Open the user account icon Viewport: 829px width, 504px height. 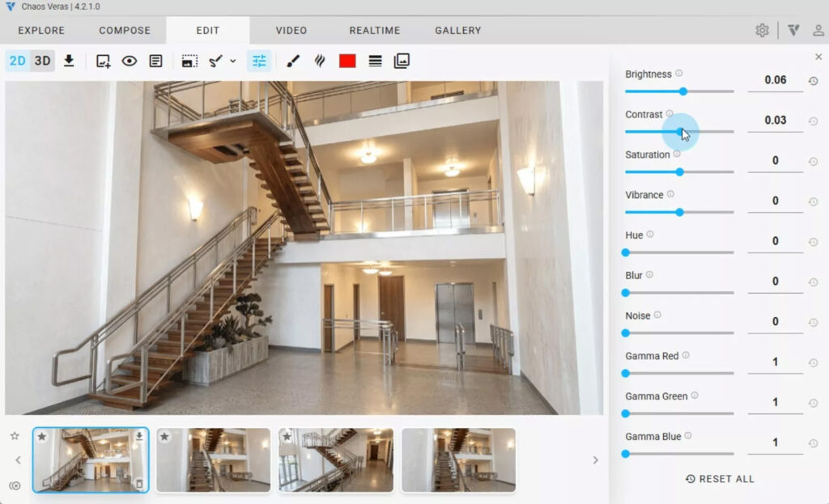tap(818, 30)
